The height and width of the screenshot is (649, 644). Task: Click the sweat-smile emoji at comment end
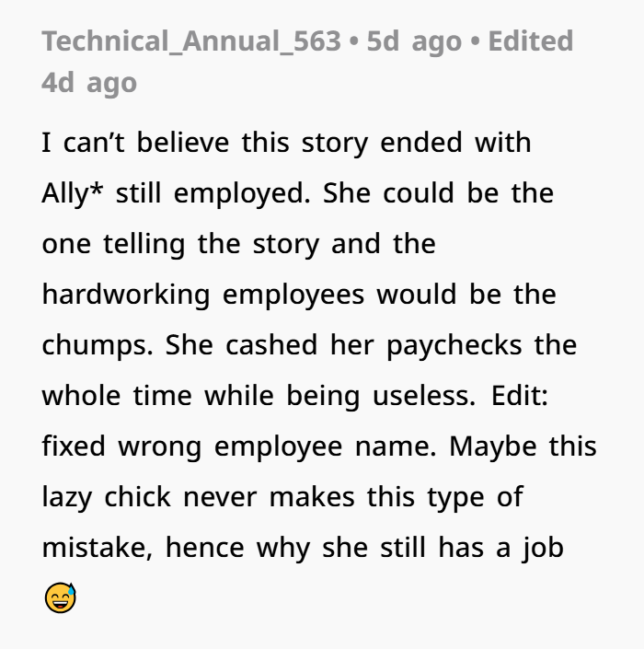(x=61, y=597)
